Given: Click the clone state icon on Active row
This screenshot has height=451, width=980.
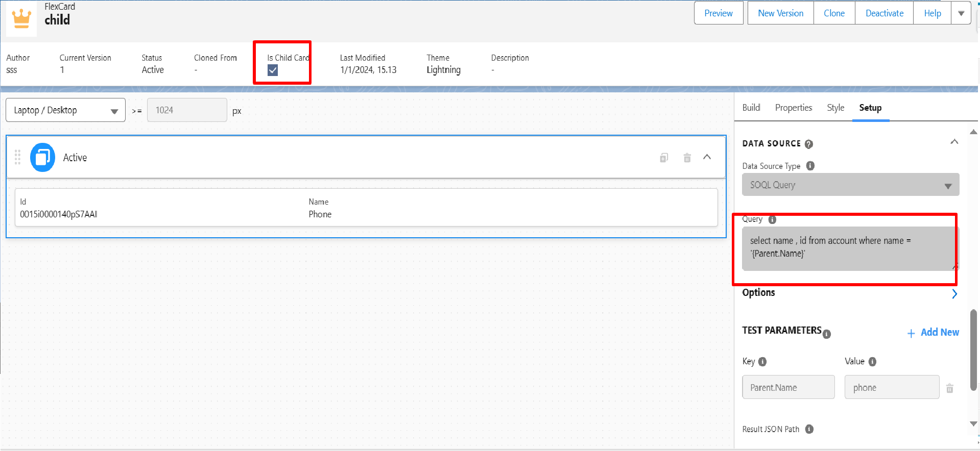Looking at the screenshot, I should tap(663, 158).
